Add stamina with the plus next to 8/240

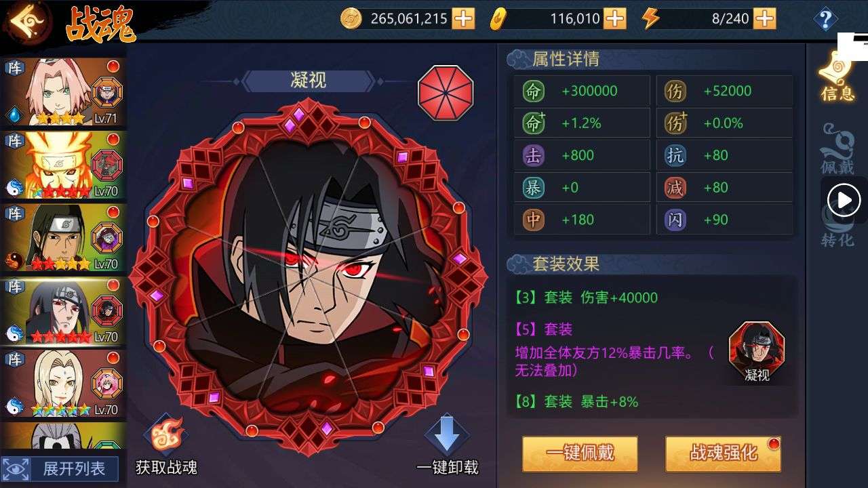pyautogui.click(x=765, y=18)
